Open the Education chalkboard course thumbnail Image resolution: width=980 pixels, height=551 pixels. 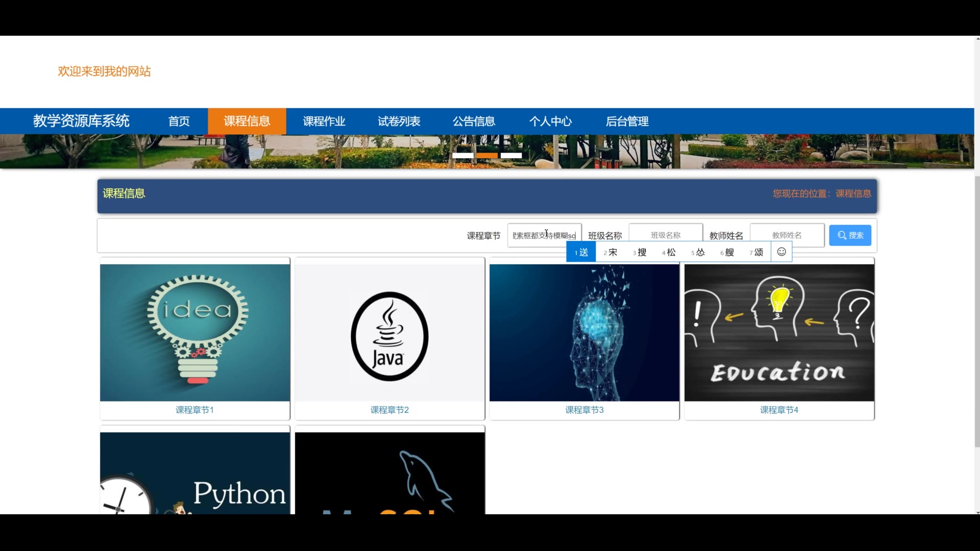[779, 333]
